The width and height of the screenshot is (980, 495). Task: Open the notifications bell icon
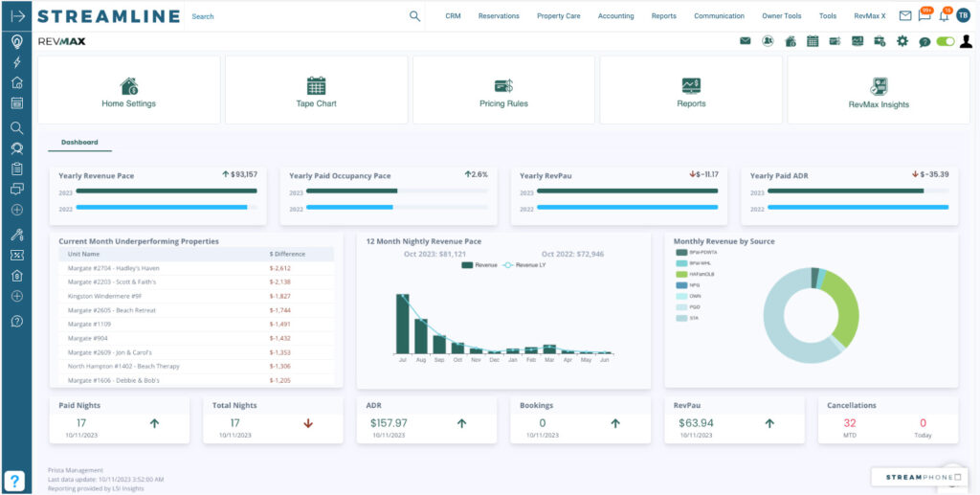[945, 15]
